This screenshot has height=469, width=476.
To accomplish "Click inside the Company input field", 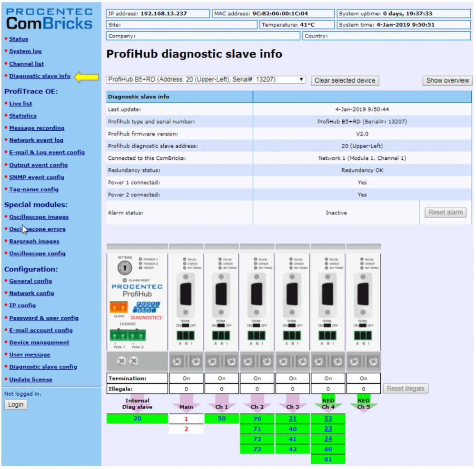I will [200, 36].
